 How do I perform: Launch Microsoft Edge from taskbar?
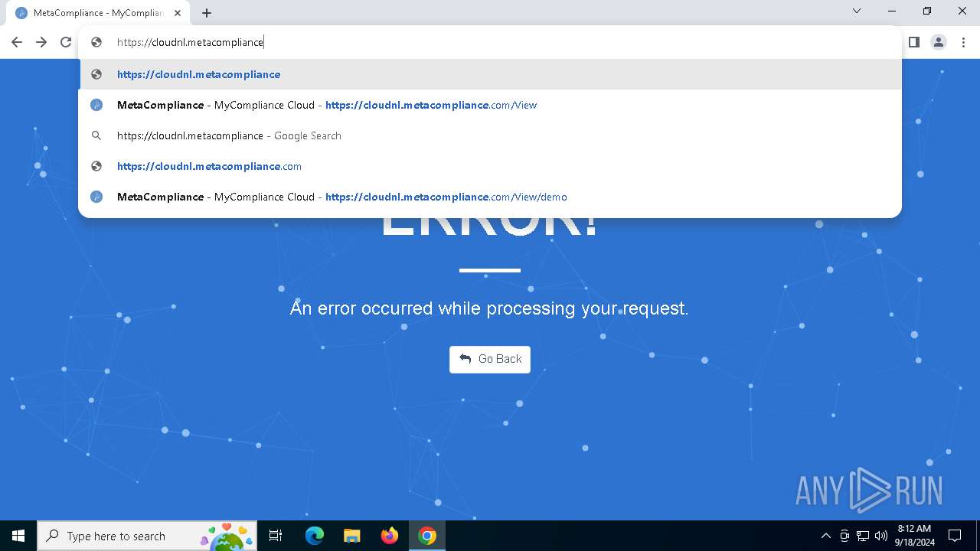tap(315, 536)
